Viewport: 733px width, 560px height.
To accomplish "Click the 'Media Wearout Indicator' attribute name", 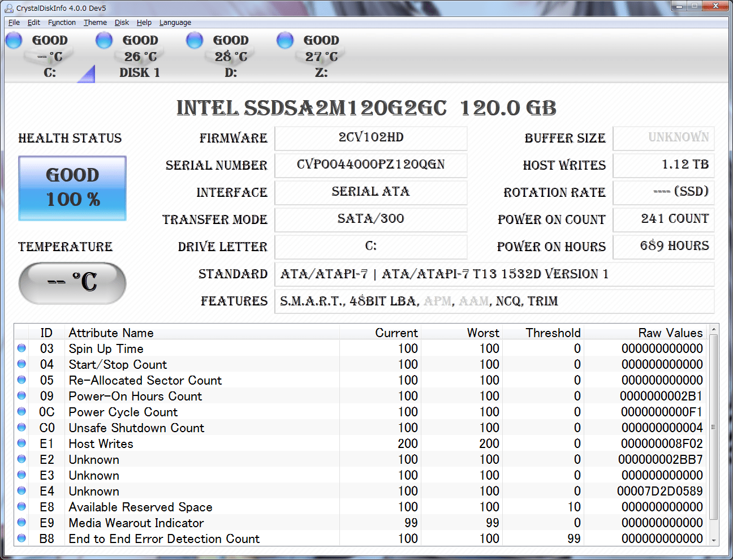I will pyautogui.click(x=136, y=523).
